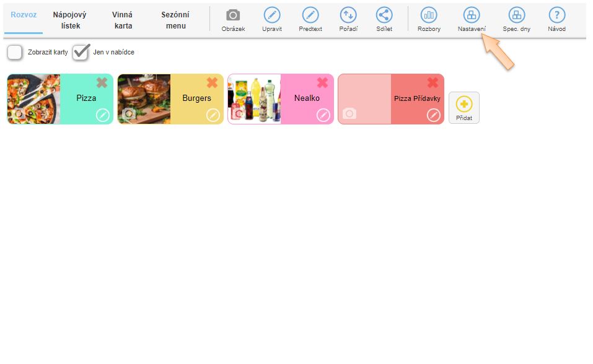This screenshot has width=593, height=364.
Task: Switch to the Vinná karta tab
Action: (123, 20)
